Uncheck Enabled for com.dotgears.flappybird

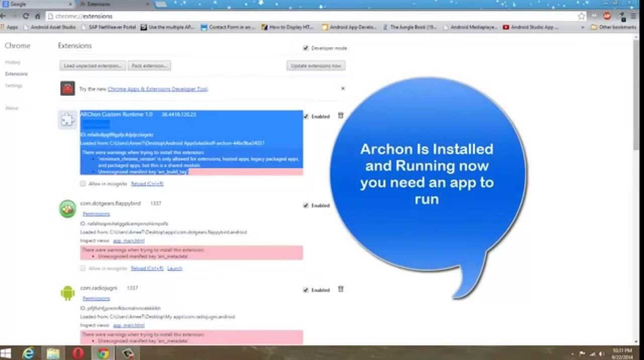[305, 205]
